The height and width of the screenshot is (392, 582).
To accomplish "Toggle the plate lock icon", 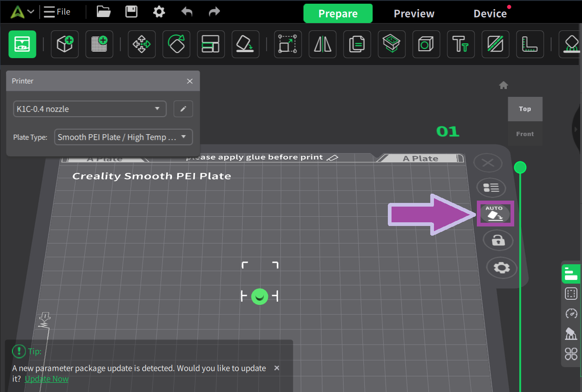I will [498, 240].
